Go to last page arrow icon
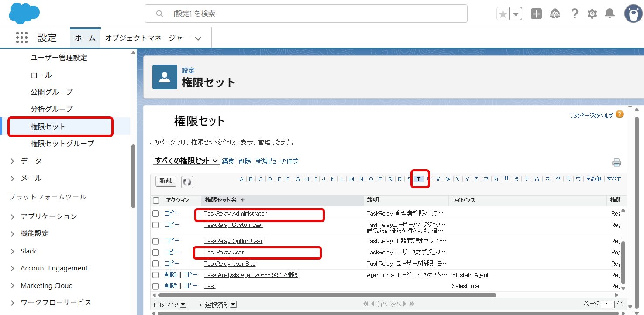 pos(411,304)
